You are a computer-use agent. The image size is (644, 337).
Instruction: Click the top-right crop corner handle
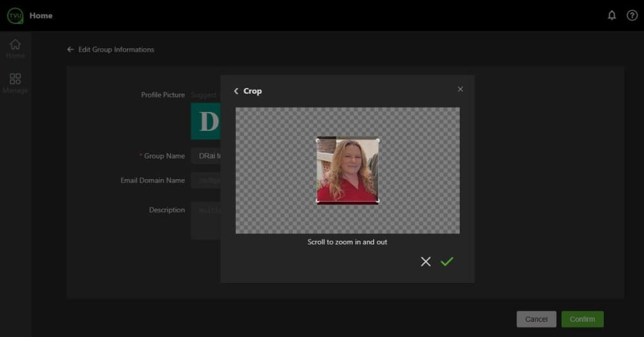[x=378, y=140]
